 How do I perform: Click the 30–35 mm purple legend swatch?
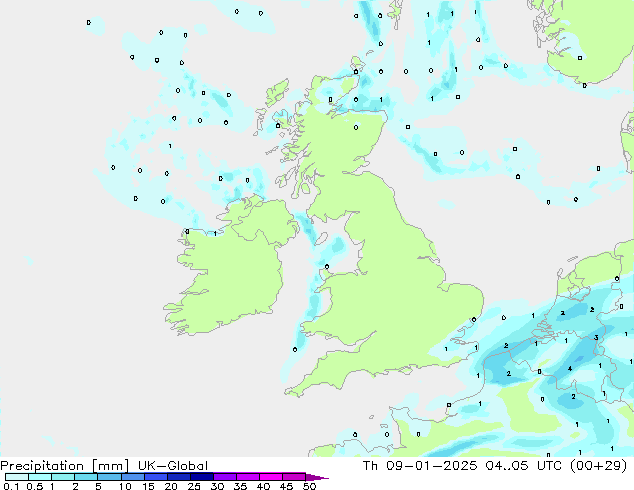[225, 477]
